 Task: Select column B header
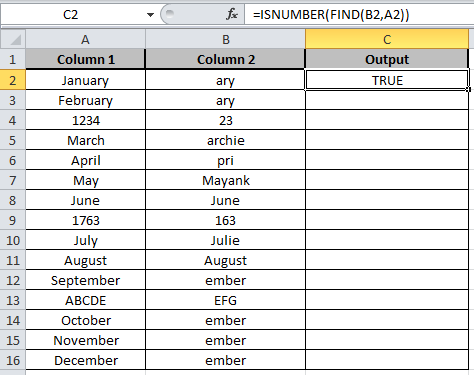pyautogui.click(x=225, y=40)
